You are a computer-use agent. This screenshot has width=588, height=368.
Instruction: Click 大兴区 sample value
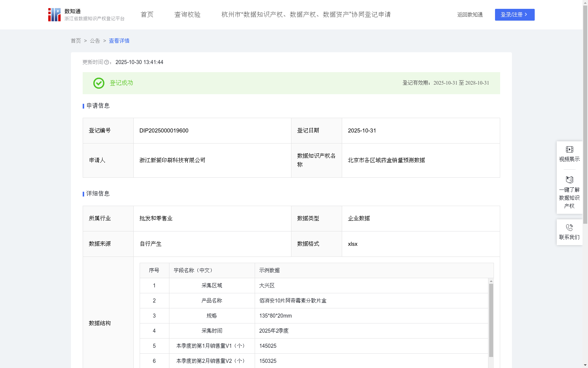pyautogui.click(x=267, y=286)
